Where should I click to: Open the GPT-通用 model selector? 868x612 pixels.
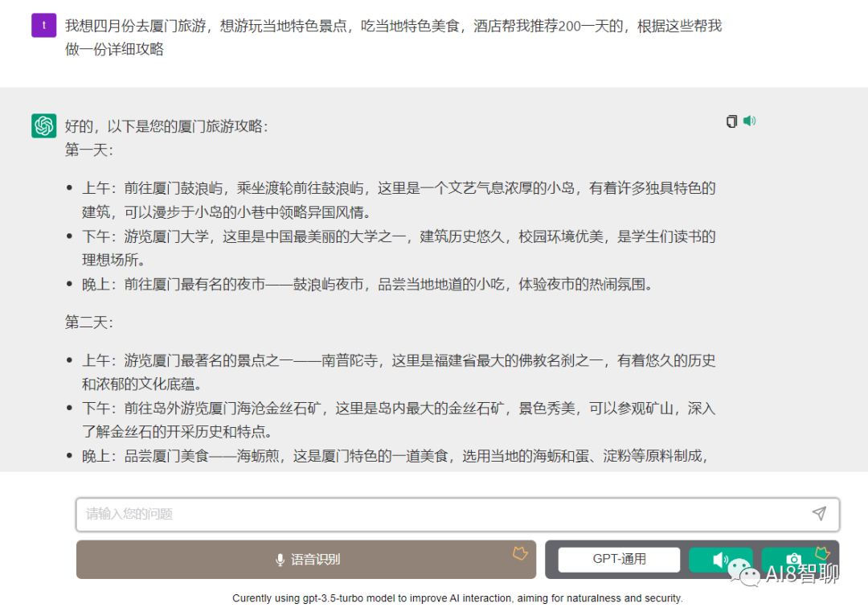[x=619, y=560]
